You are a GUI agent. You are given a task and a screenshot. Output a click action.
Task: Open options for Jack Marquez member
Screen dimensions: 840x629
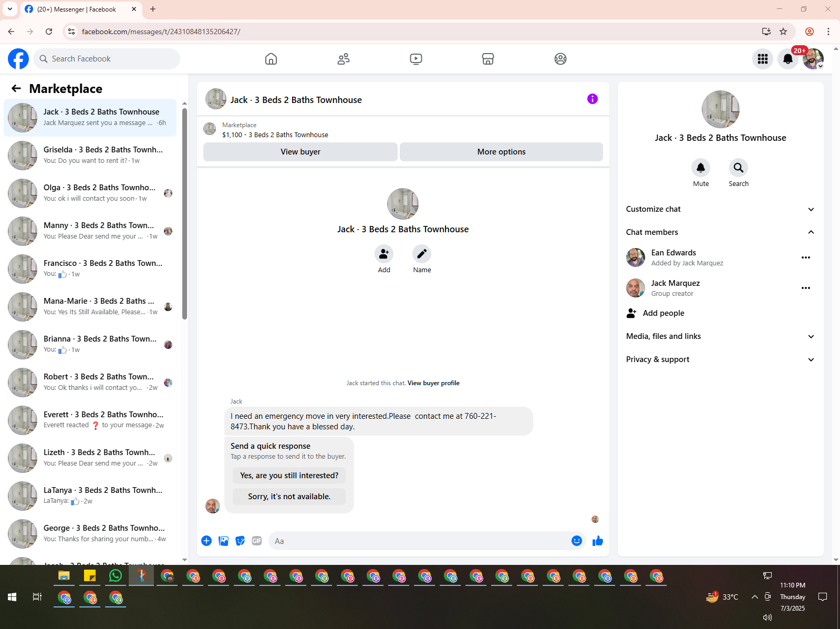[x=806, y=288]
